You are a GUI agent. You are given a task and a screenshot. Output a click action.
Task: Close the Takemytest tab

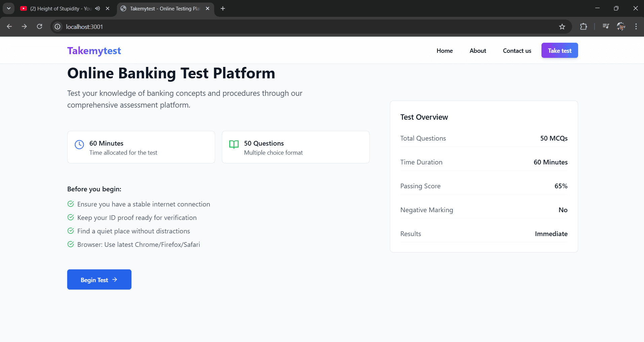point(208,8)
